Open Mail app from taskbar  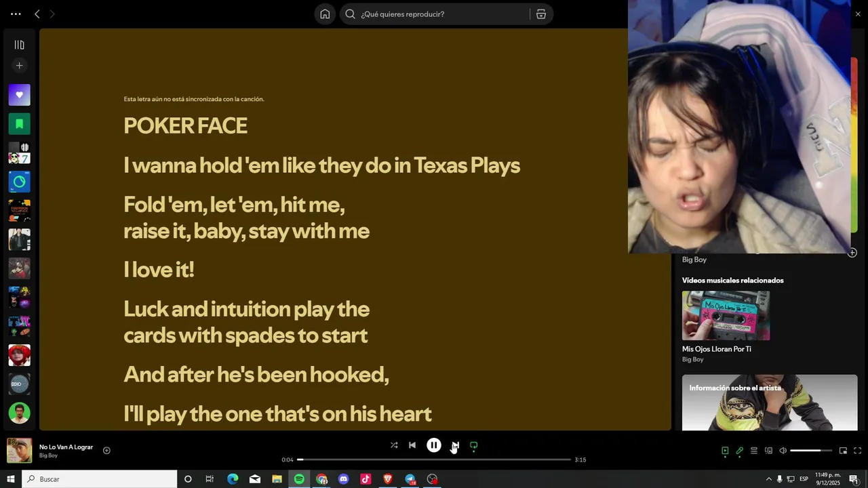coord(255,479)
